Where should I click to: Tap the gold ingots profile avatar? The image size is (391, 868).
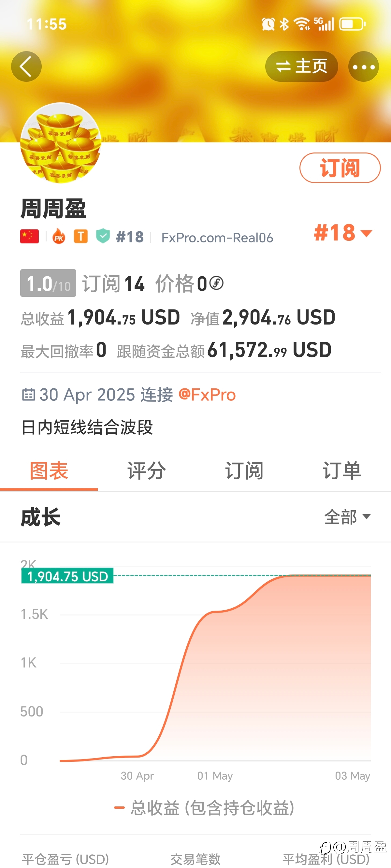tap(61, 143)
